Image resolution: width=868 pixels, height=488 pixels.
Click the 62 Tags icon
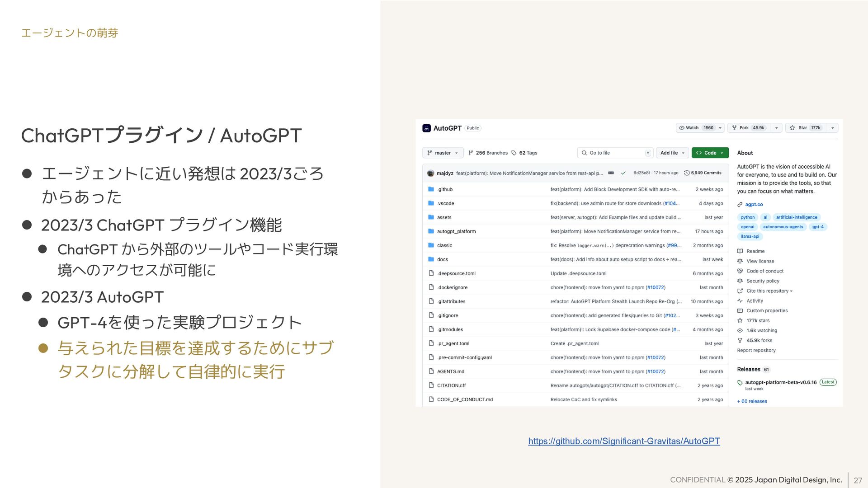tap(514, 153)
